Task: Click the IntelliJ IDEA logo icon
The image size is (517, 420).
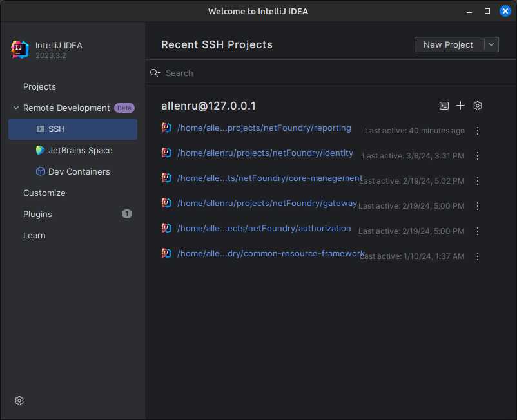Action: pos(20,50)
